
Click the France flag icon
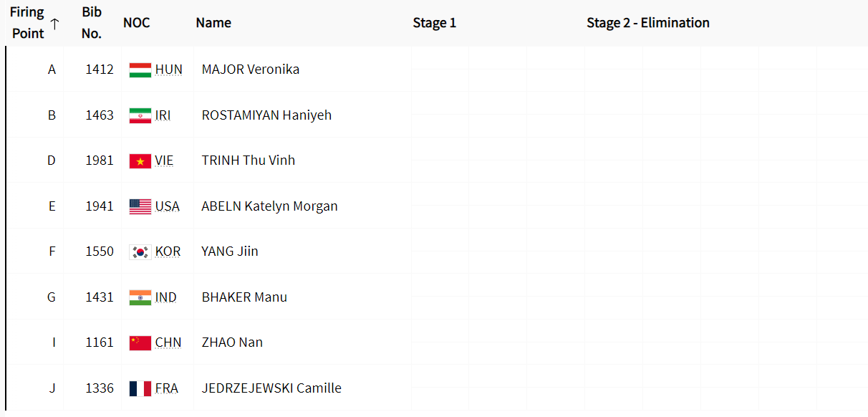point(140,388)
